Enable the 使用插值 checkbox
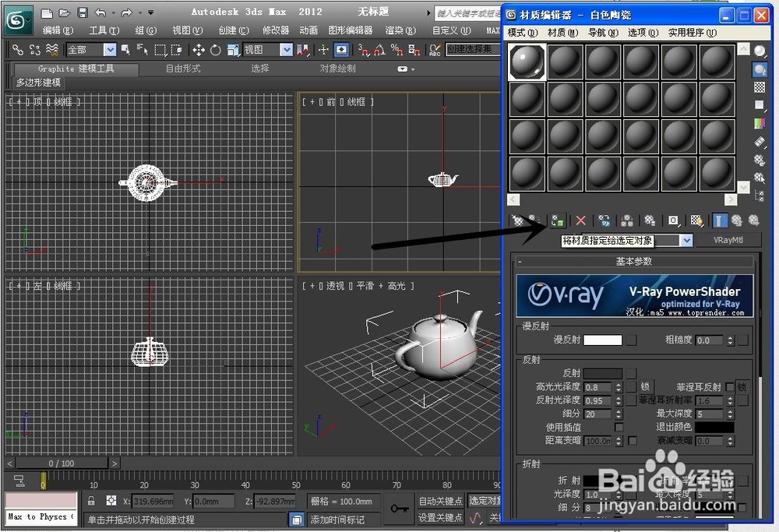This screenshot has width=779, height=532. click(619, 428)
